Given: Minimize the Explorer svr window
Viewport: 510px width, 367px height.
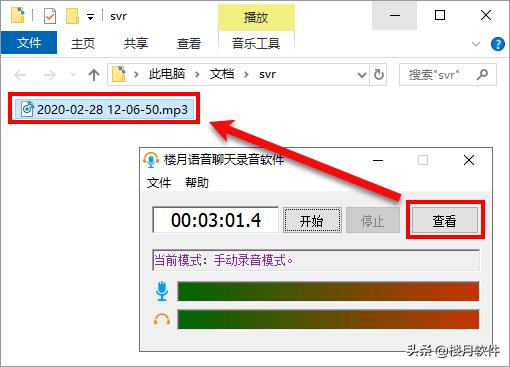Looking at the screenshot, I should tap(395, 15).
